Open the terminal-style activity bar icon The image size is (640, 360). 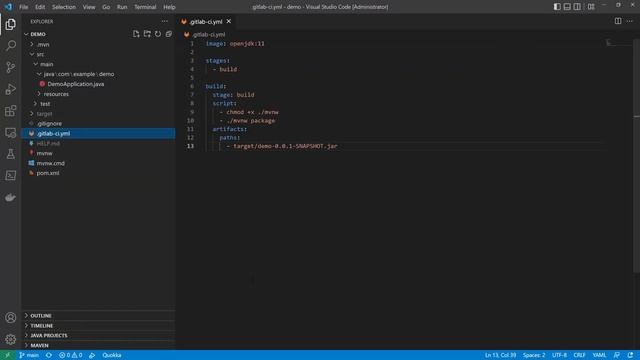tap(11, 176)
